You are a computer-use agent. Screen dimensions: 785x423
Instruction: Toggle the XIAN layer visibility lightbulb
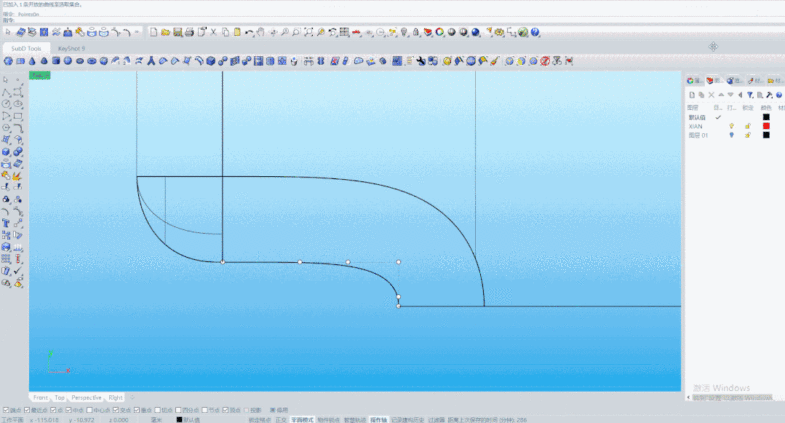(x=731, y=126)
